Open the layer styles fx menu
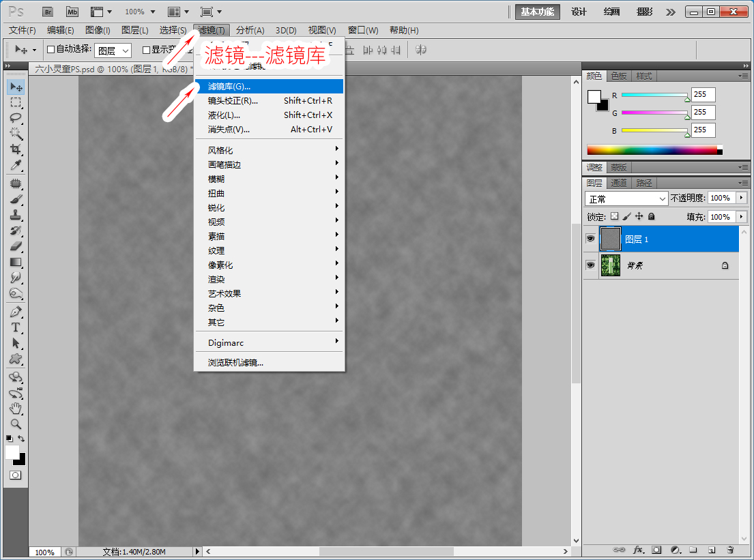754x560 pixels. (x=638, y=549)
